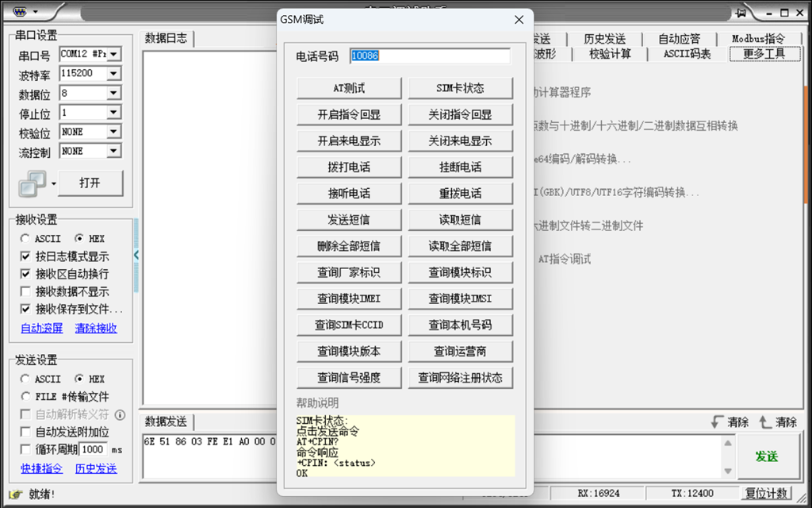Click the up-arrow 清除 icon above 发送 button
Viewport: 812px width, 508px height.
pos(765,422)
